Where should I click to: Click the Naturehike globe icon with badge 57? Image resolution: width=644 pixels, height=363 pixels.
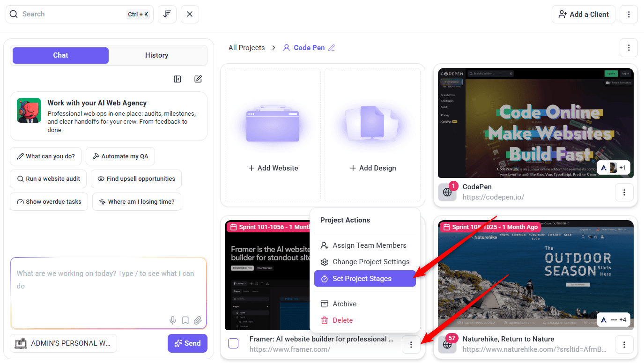coord(447,344)
